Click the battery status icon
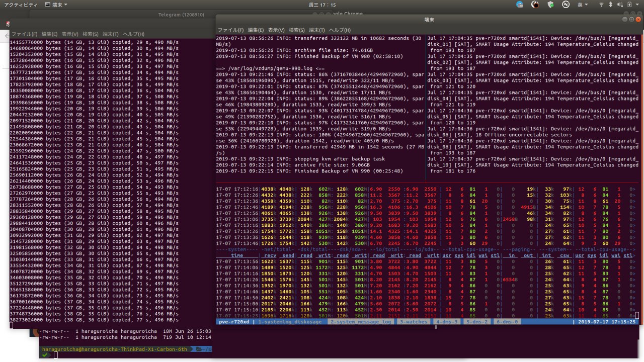644x362 pixels. 629,5
